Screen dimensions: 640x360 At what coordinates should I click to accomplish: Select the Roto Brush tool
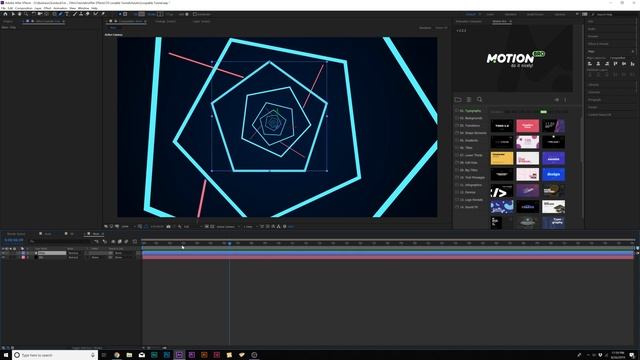click(x=96, y=14)
